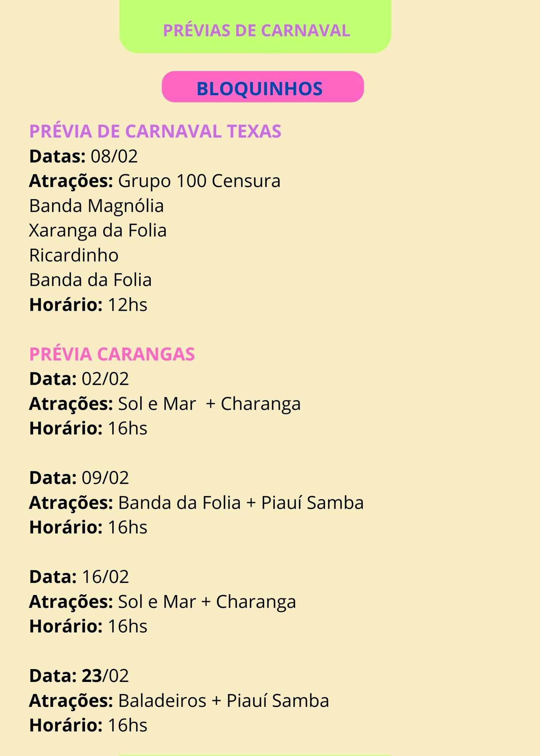The width and height of the screenshot is (540, 756).
Task: Click the Baladeiros + Piauí Samba line
Action: [x=179, y=701]
